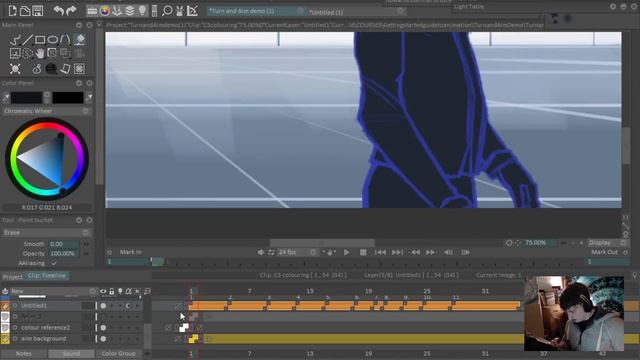The image size is (640, 360).
Task: Toggle the lock column header icon
Action: click(x=111, y=291)
